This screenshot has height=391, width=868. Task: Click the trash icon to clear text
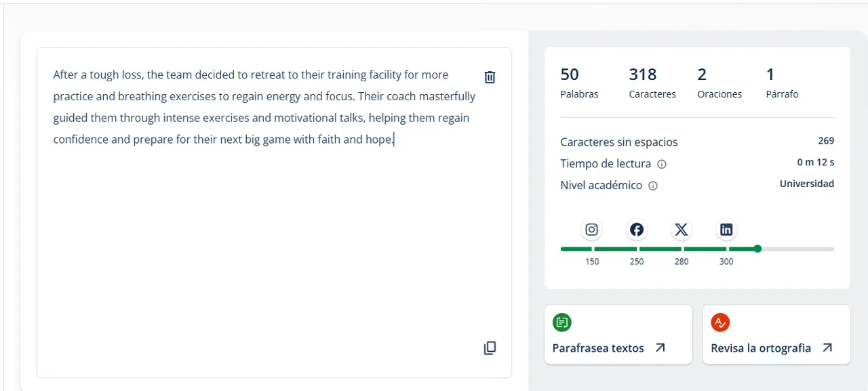pos(490,77)
